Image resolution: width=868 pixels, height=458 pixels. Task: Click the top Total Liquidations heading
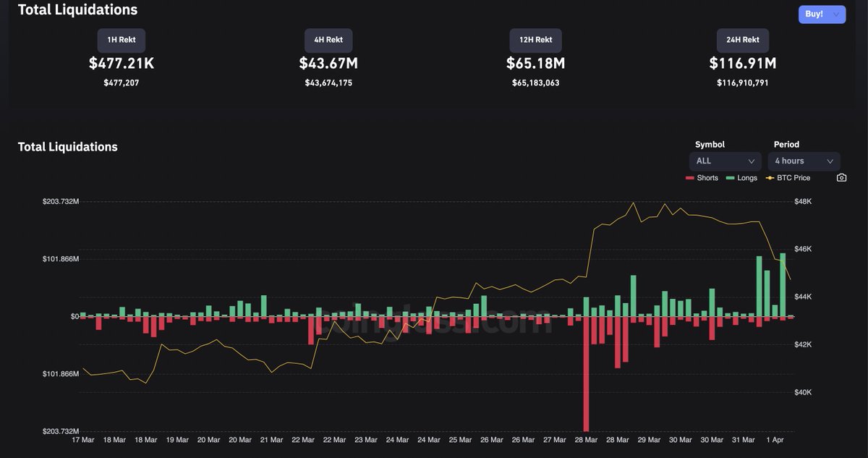[x=77, y=10]
